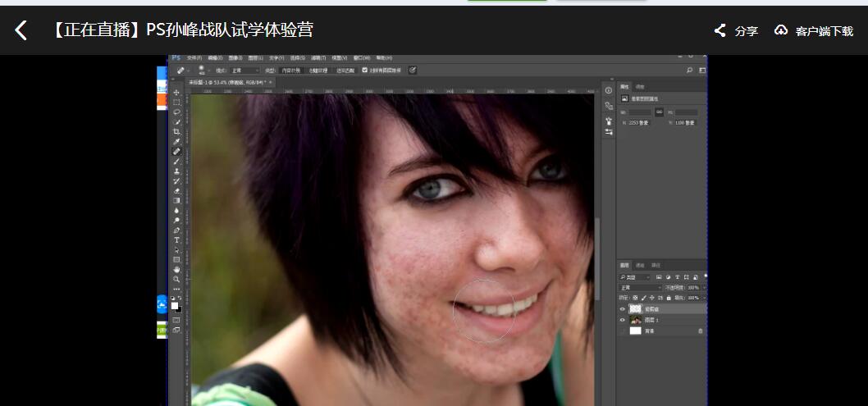Hide the top layer with eye icon
Image resolution: width=868 pixels, height=406 pixels.
point(622,309)
